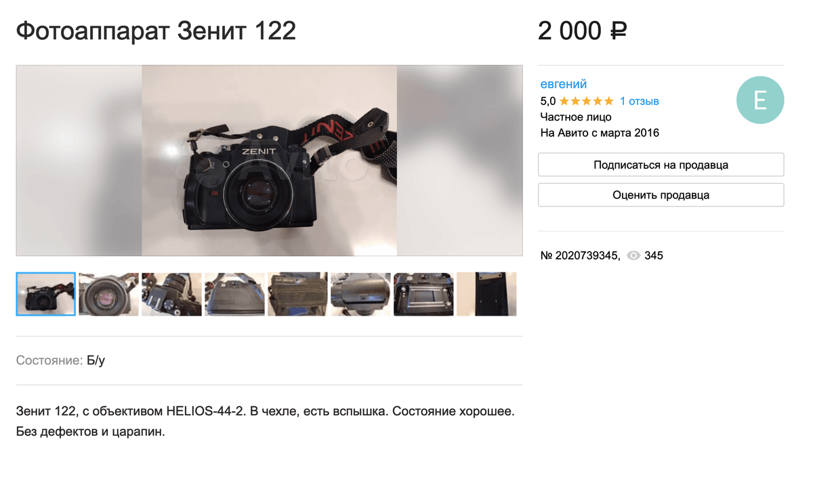The image size is (813, 504).
Task: Click the seller avatar circle with letter E
Action: point(760,100)
